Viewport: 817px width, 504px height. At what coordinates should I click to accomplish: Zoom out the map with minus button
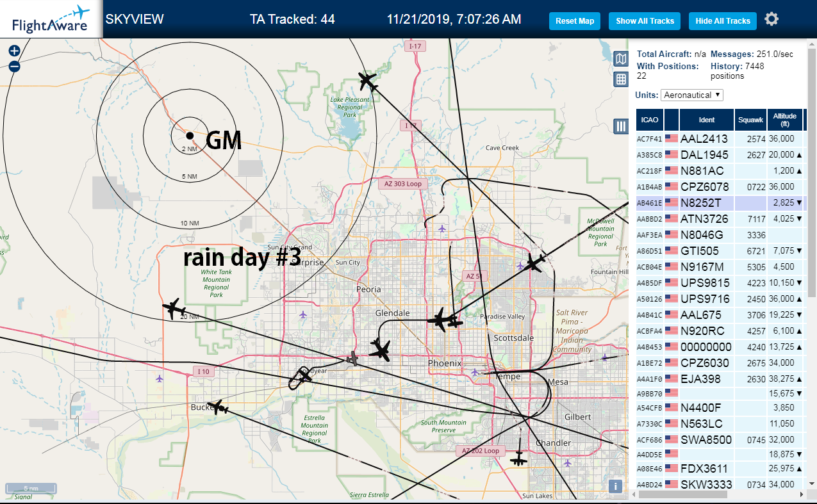(x=14, y=66)
